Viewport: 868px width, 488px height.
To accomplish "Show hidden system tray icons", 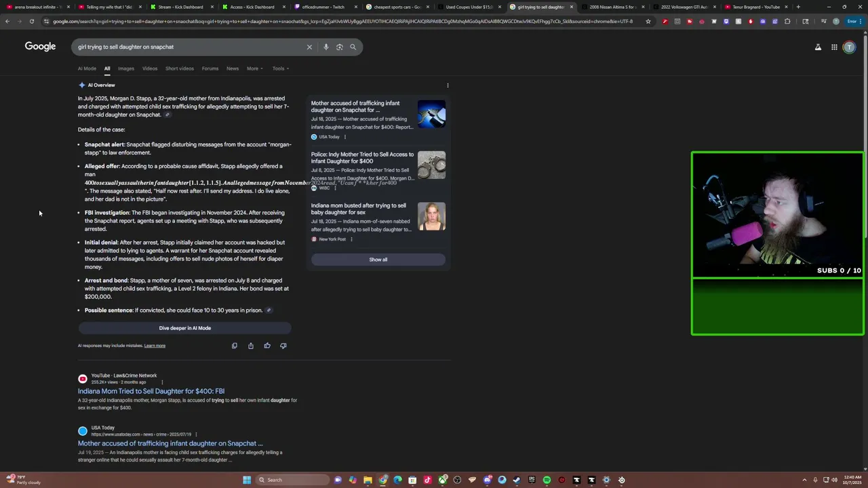I will 804,480.
